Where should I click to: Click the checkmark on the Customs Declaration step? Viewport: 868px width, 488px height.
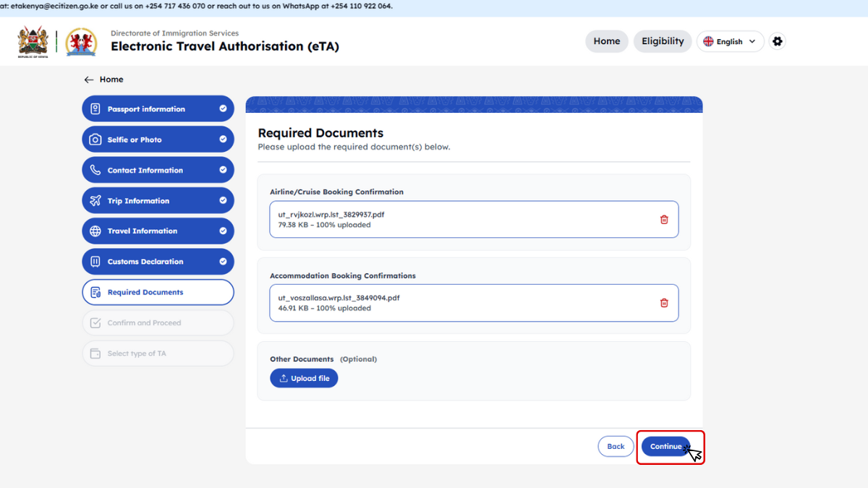223,262
